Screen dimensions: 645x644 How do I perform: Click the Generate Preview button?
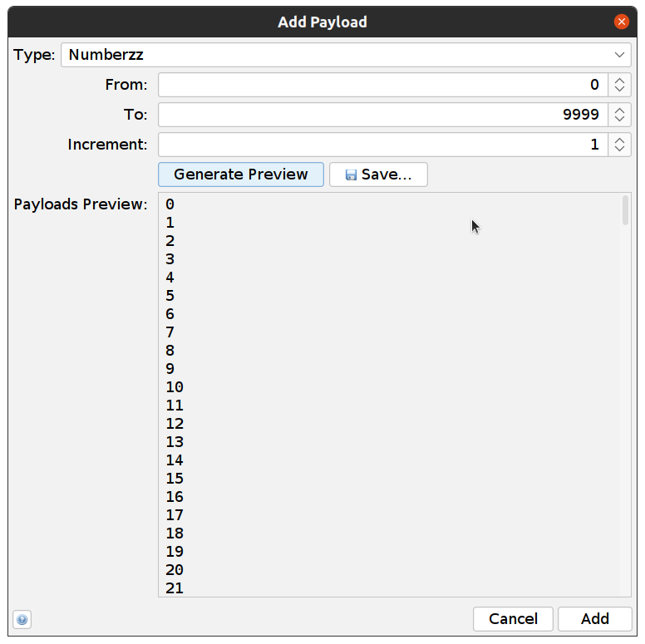(240, 175)
